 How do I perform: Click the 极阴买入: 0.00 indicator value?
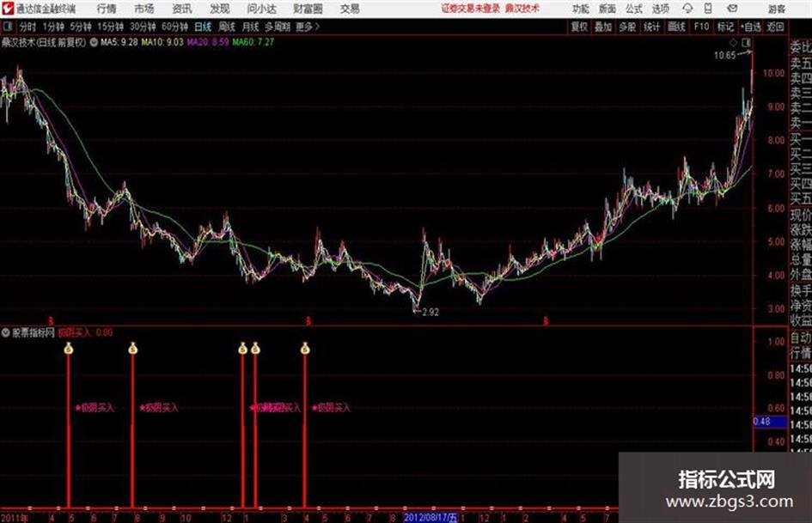pyautogui.click(x=85, y=332)
